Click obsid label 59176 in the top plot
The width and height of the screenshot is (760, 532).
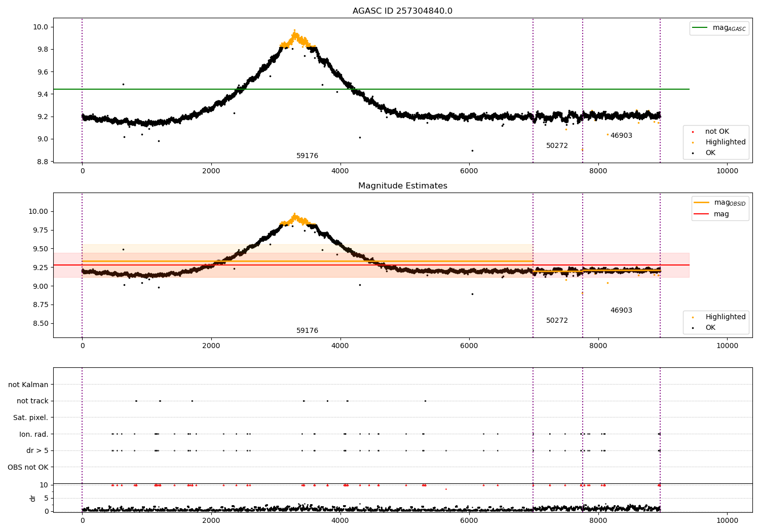(308, 156)
